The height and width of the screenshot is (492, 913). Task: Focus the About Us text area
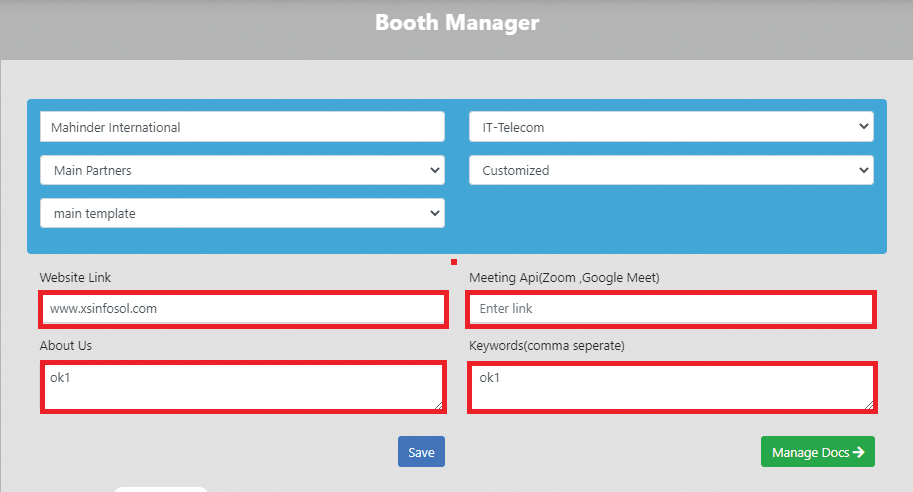243,387
